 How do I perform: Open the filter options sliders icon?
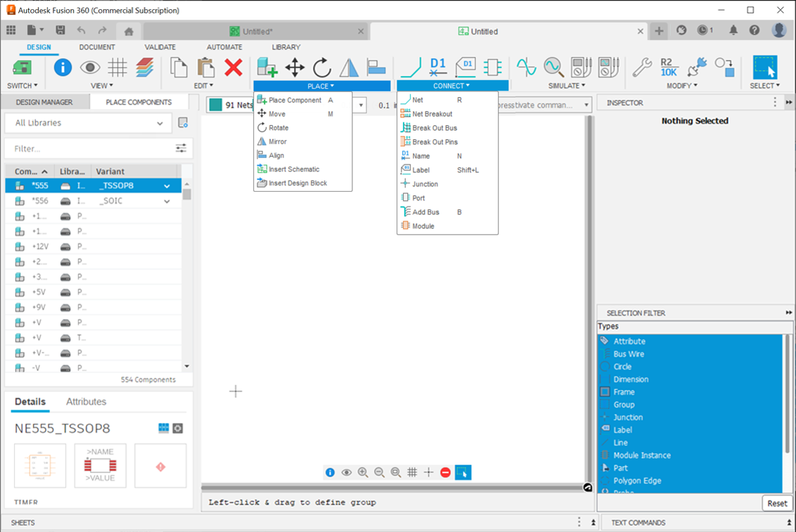[181, 148]
